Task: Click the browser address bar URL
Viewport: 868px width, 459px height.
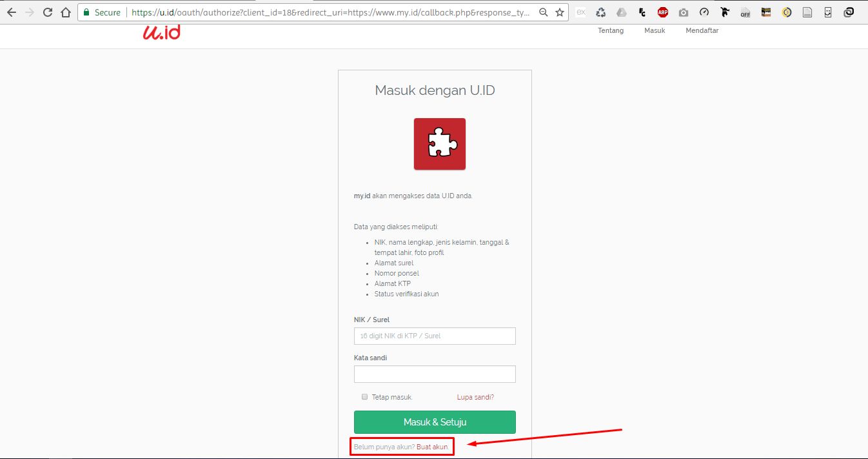Action: click(331, 12)
